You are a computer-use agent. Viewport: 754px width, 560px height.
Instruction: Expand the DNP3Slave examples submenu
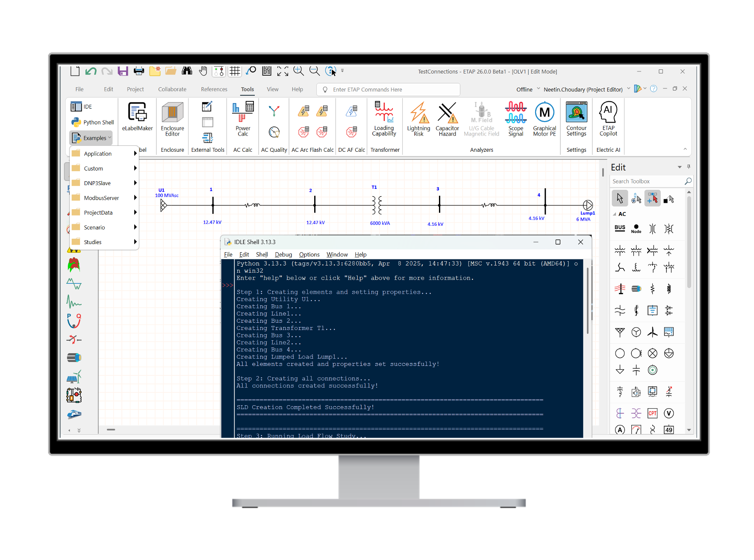pos(104,183)
